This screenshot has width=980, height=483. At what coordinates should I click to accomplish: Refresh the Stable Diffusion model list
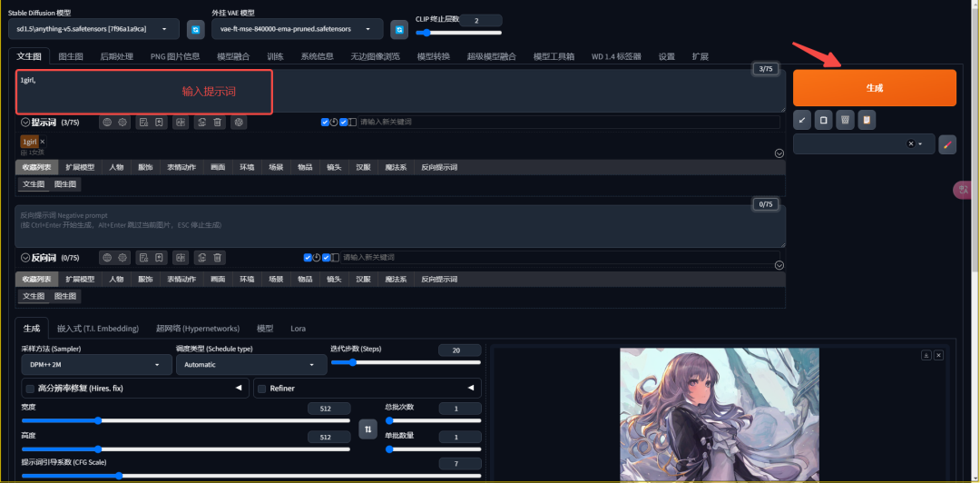coord(196,29)
